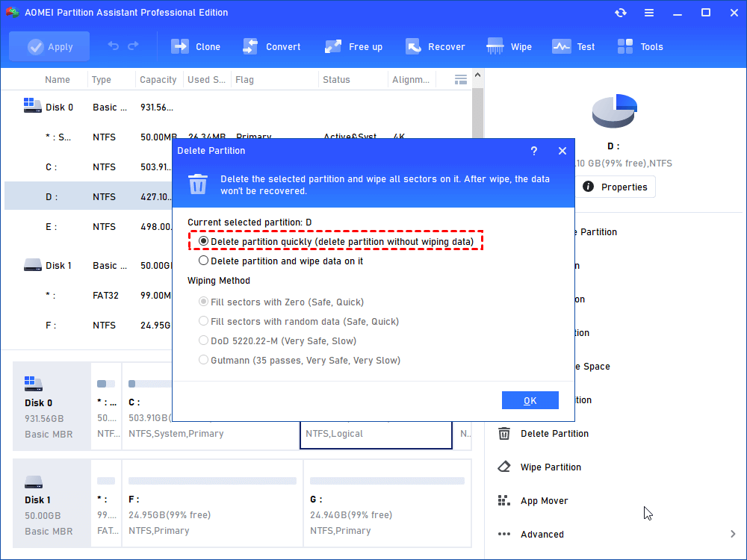Open the hamburger menu in title bar

649,13
